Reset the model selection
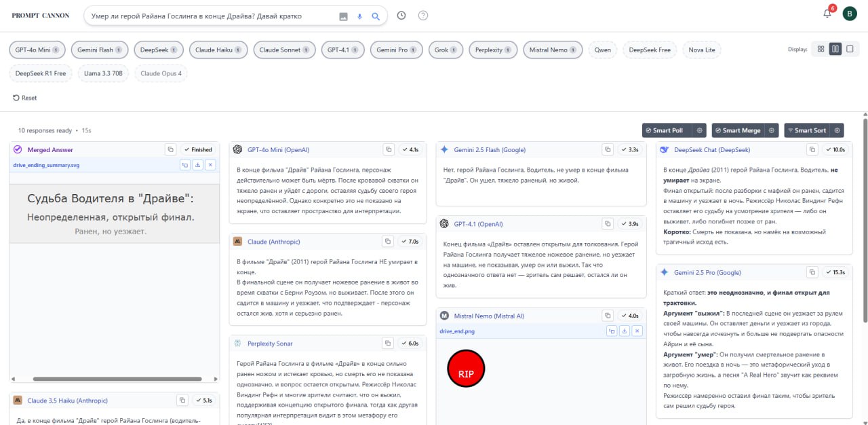 pos(25,98)
